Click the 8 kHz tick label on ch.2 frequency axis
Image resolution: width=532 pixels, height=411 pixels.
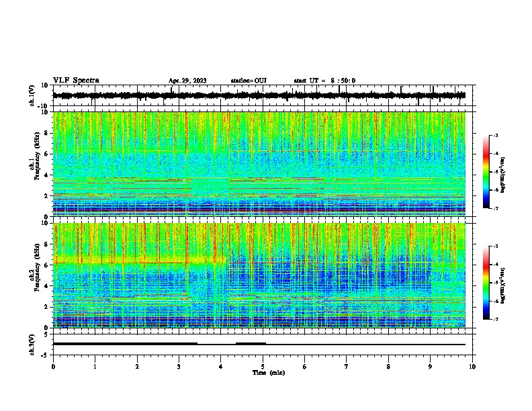[46, 244]
